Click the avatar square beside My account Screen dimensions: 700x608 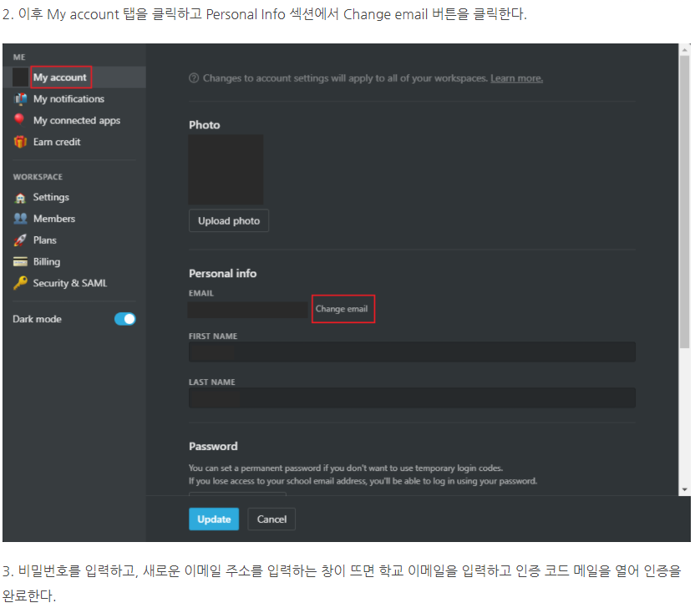21,77
